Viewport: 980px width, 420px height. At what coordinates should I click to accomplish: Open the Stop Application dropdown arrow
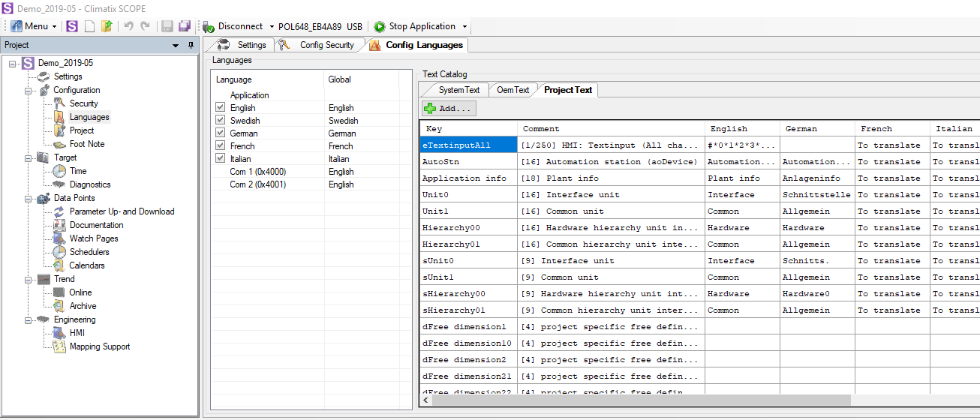[464, 27]
